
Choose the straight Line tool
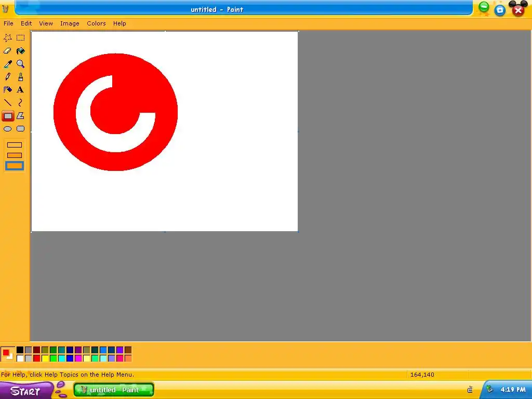coord(7,102)
